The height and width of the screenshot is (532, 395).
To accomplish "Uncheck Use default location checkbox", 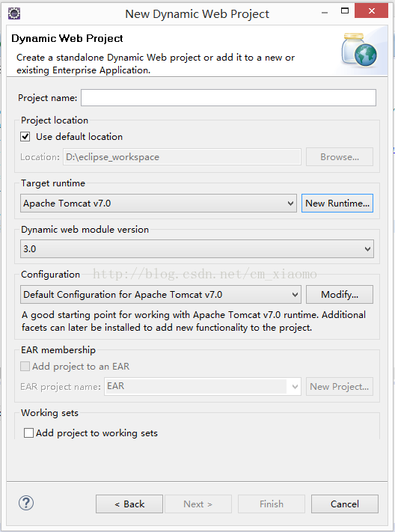I will point(25,137).
